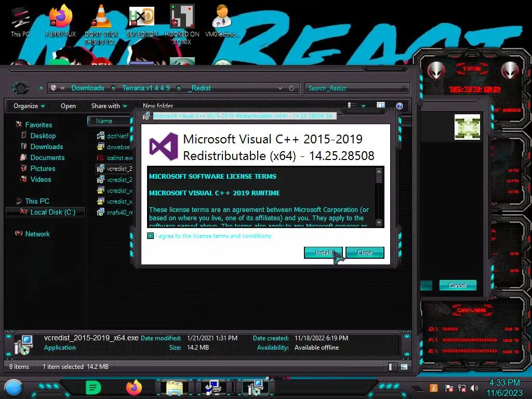Screen dimensions: 532x399
Task: Click the green thumbnail in the right window
Action: point(467,127)
